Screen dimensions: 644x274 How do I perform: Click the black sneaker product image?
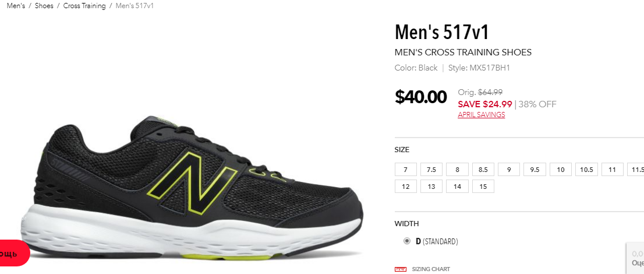coord(192,188)
